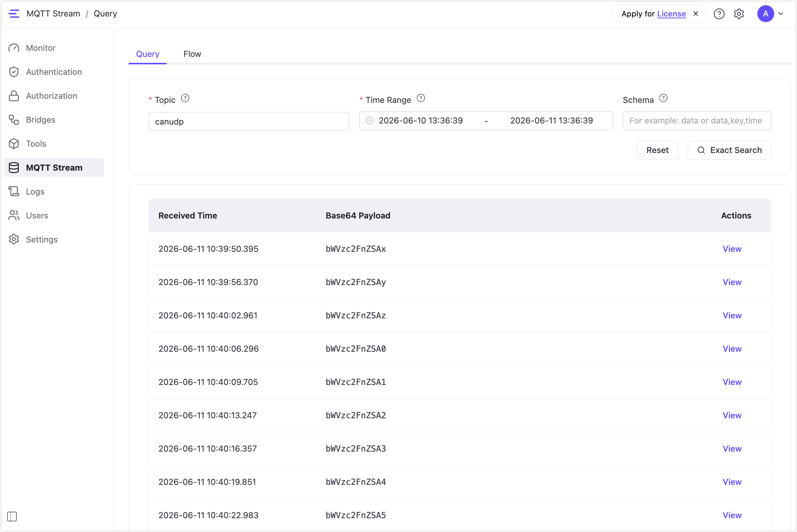Select the timestamp 2026-06-11 10:40:22.983
The image size is (797, 532).
point(208,515)
